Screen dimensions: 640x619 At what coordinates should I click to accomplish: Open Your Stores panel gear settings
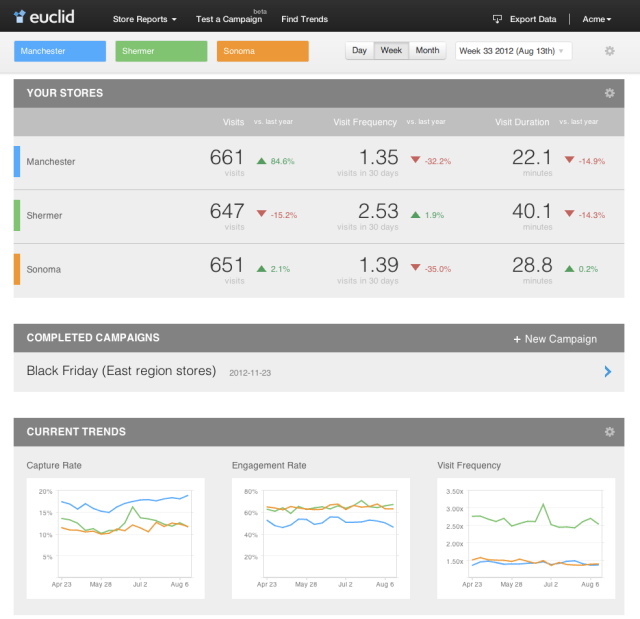pos(609,93)
